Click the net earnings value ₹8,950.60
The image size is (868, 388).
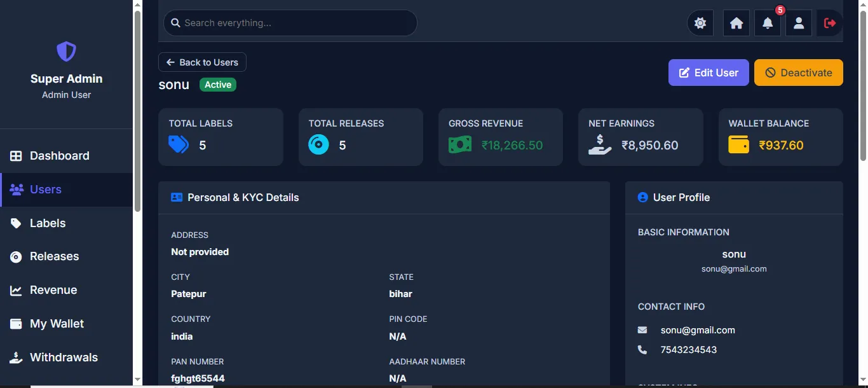point(650,145)
